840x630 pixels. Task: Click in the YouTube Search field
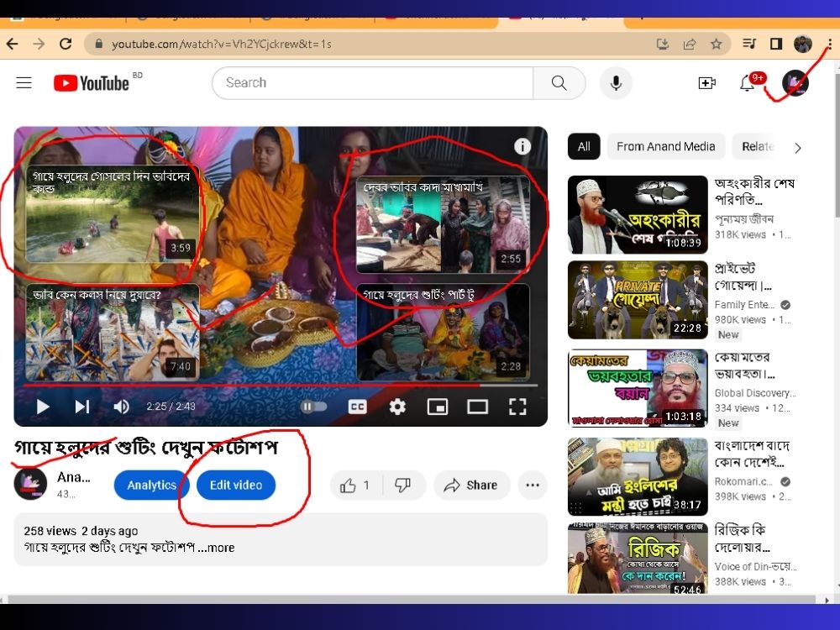[372, 83]
